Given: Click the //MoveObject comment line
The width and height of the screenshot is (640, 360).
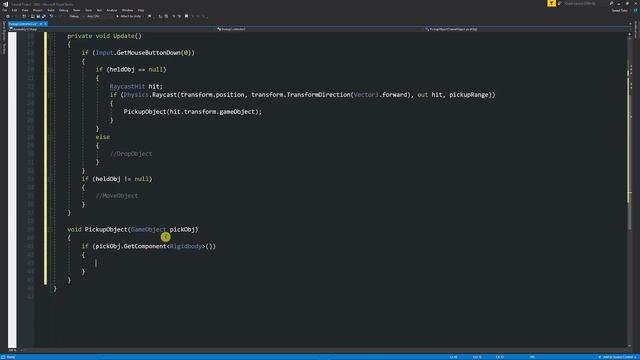Looking at the screenshot, I should coord(117,196).
